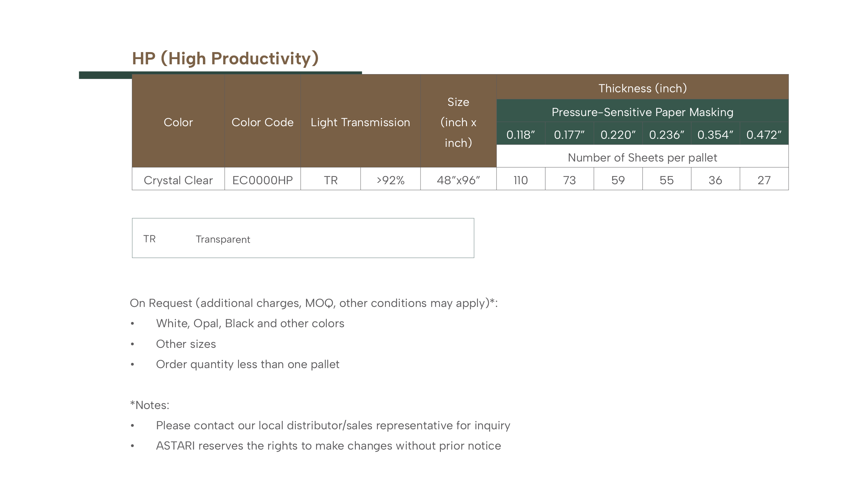Click the 'On Request (additional charges...' line
Screen dimensions: 868x502
click(x=314, y=303)
